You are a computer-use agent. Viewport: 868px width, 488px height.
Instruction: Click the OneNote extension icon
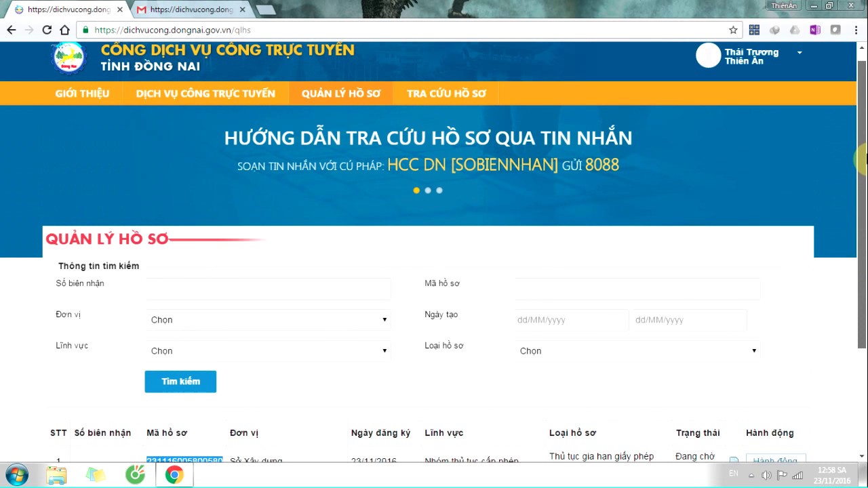pos(815,30)
